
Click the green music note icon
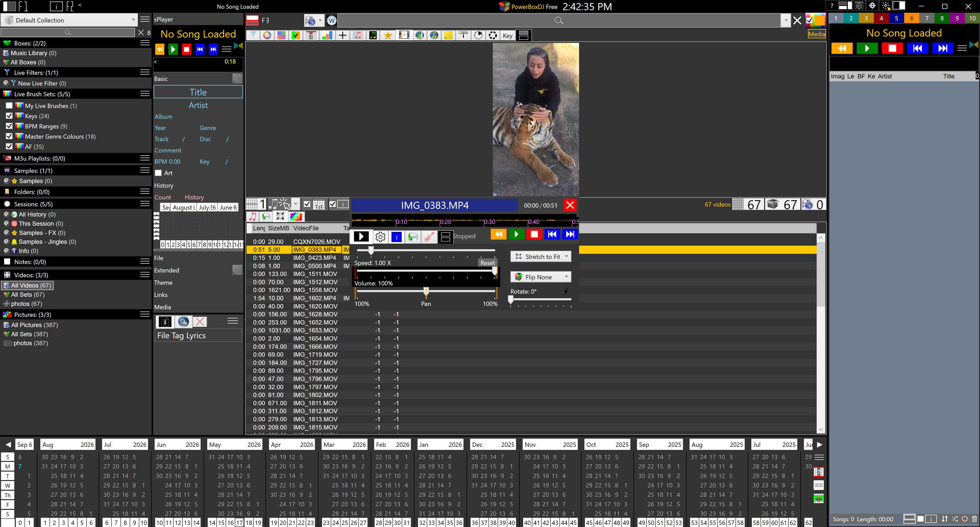click(x=373, y=35)
